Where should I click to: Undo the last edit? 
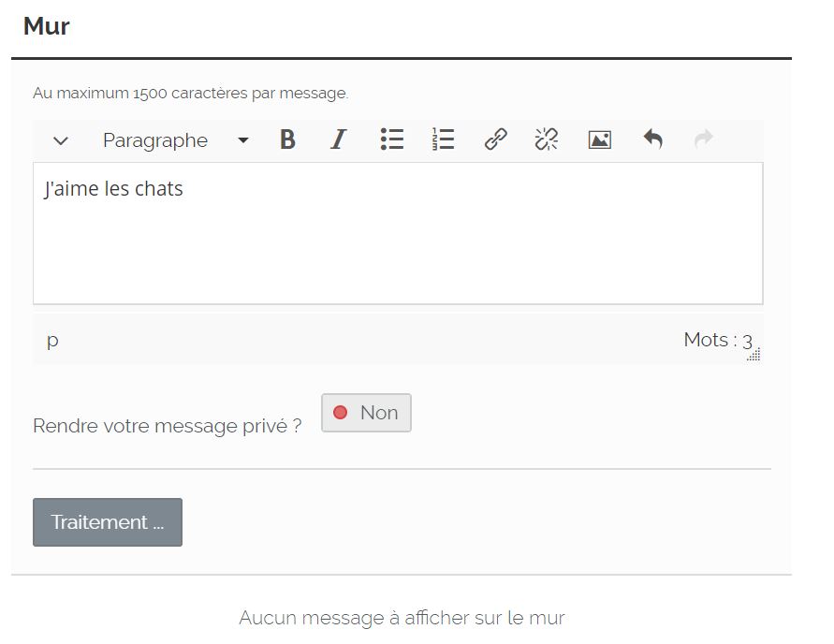pos(652,140)
